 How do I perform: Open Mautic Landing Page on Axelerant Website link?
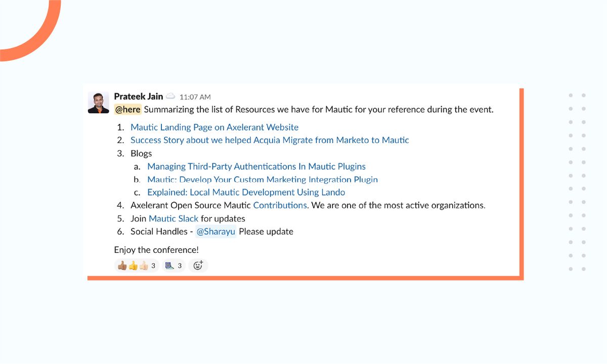[214, 127]
